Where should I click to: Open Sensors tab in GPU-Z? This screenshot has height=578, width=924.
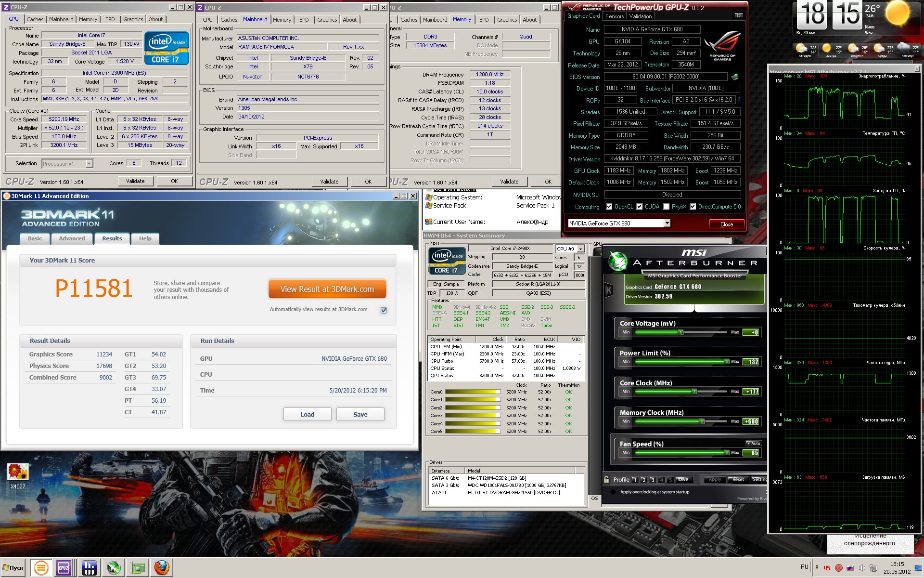[614, 16]
